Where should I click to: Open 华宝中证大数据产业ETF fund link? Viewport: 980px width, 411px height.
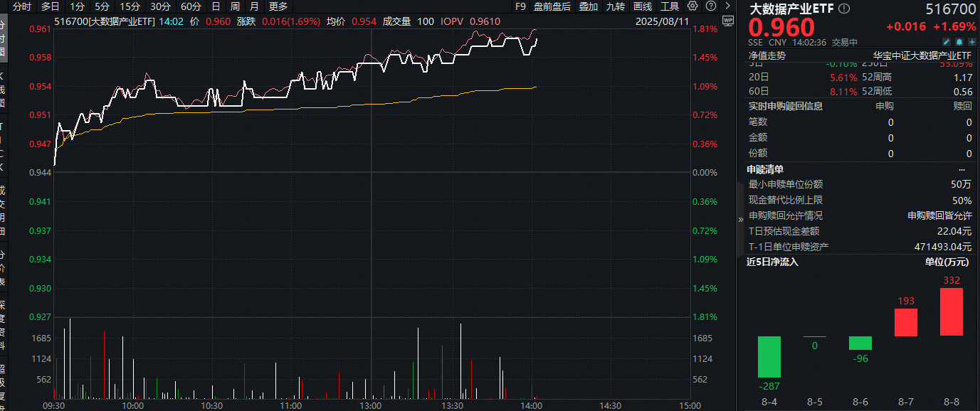click(x=922, y=55)
